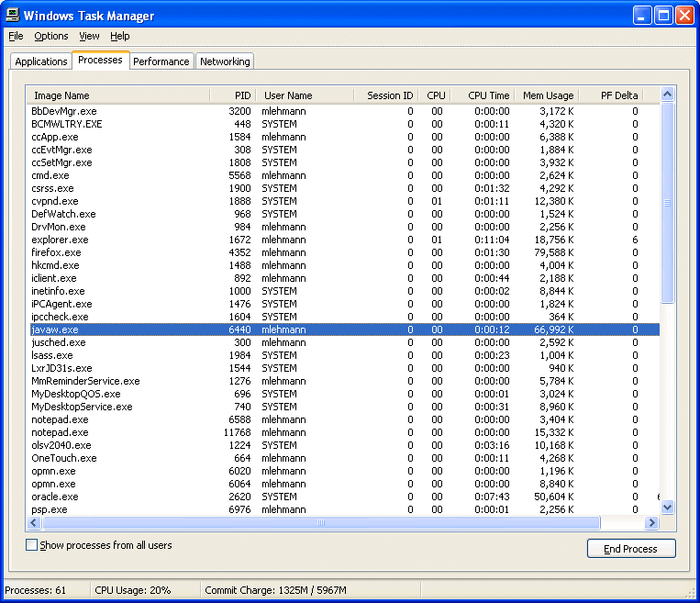
Task: Minimize the Task Manager window
Action: 642,16
